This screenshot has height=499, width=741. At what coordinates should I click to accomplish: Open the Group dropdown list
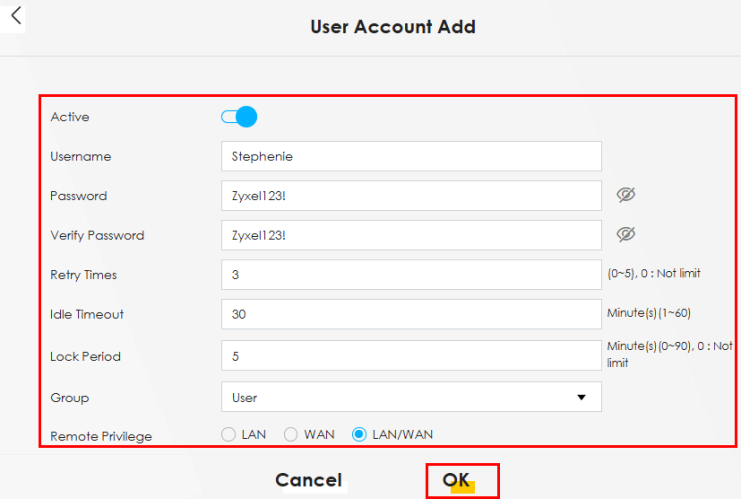pos(410,397)
